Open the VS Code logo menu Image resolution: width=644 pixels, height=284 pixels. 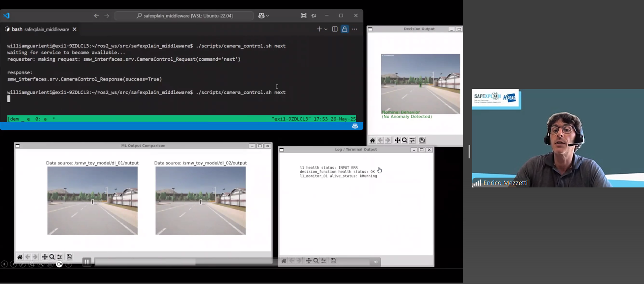coord(6,16)
